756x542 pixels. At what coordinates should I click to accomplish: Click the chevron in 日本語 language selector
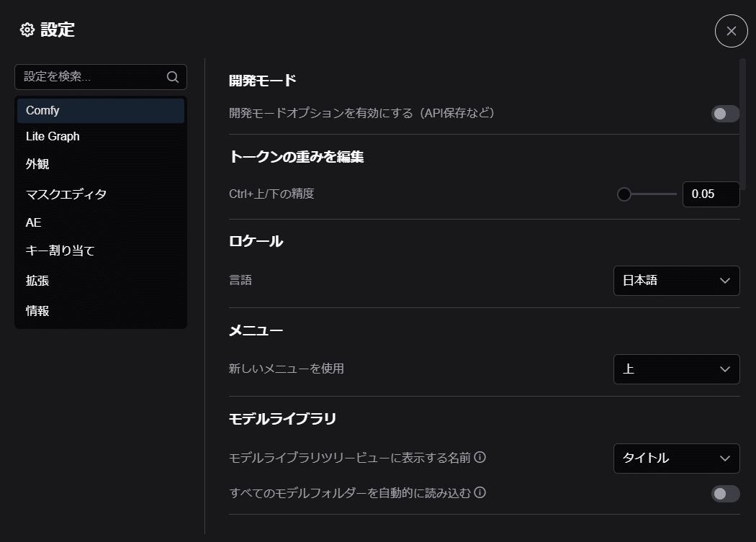724,281
